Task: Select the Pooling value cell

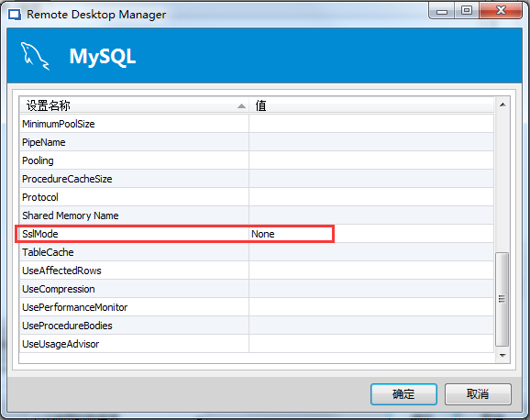Action: (x=371, y=160)
